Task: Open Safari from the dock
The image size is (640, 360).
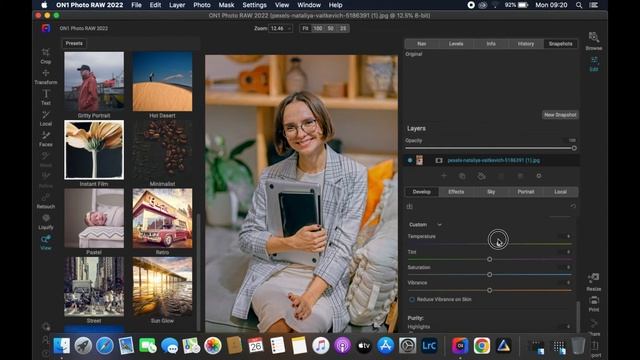Action: tap(104, 346)
